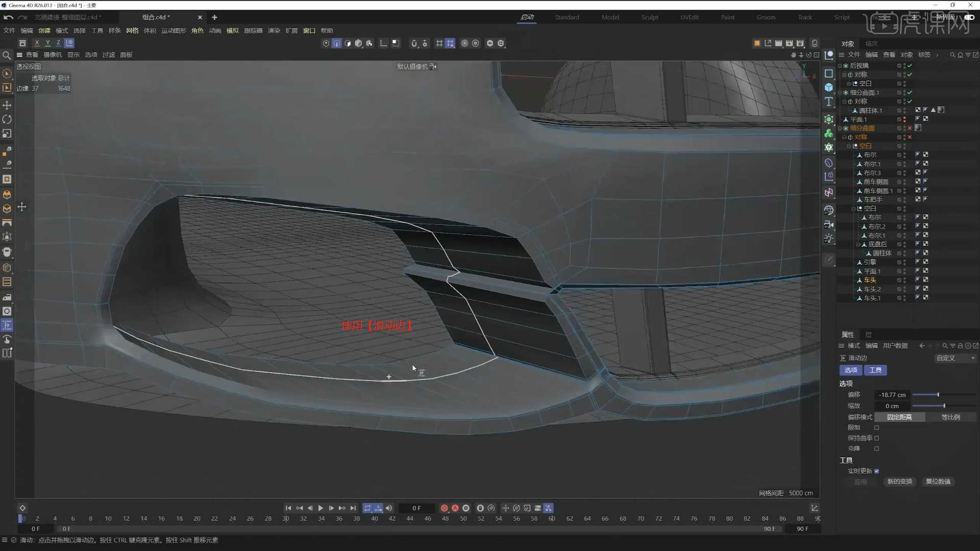Click the Undo arrow icon
The width and height of the screenshot is (980, 551).
coord(8,17)
